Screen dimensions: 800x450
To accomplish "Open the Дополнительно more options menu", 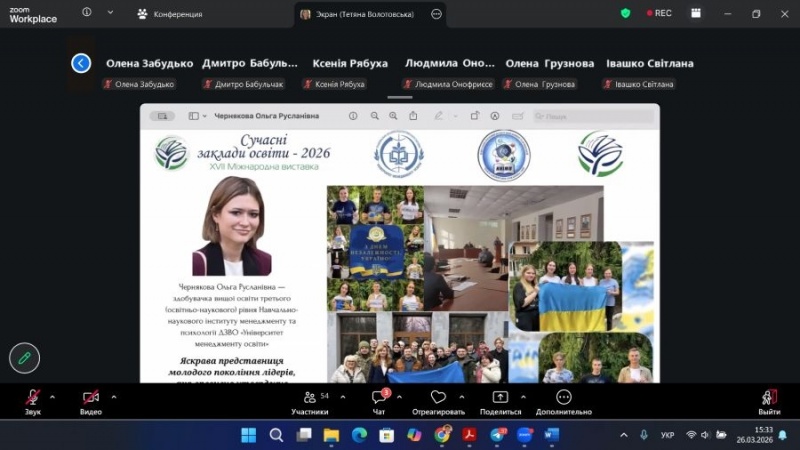I will (x=563, y=398).
